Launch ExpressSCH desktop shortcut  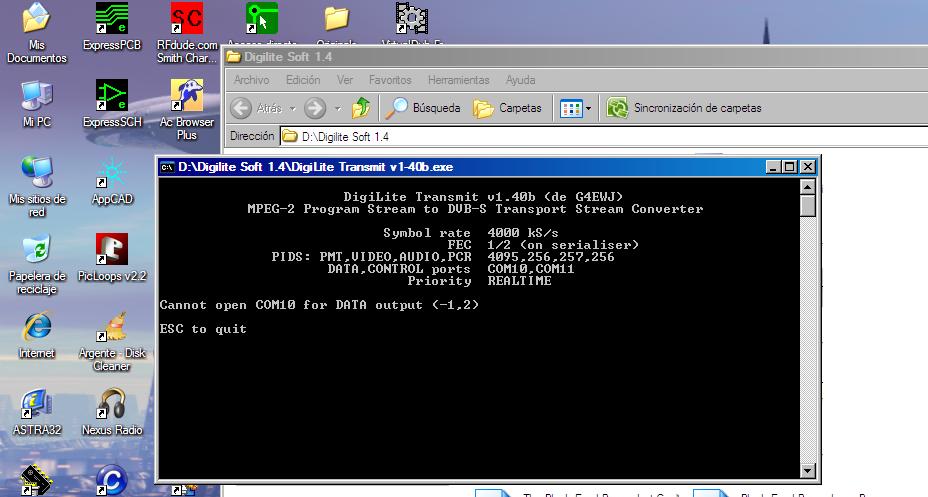click(112, 95)
